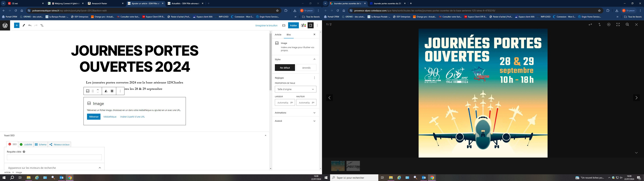This screenshot has width=644, height=181.
Task: Select the Schema tab
Action: click(x=40, y=144)
